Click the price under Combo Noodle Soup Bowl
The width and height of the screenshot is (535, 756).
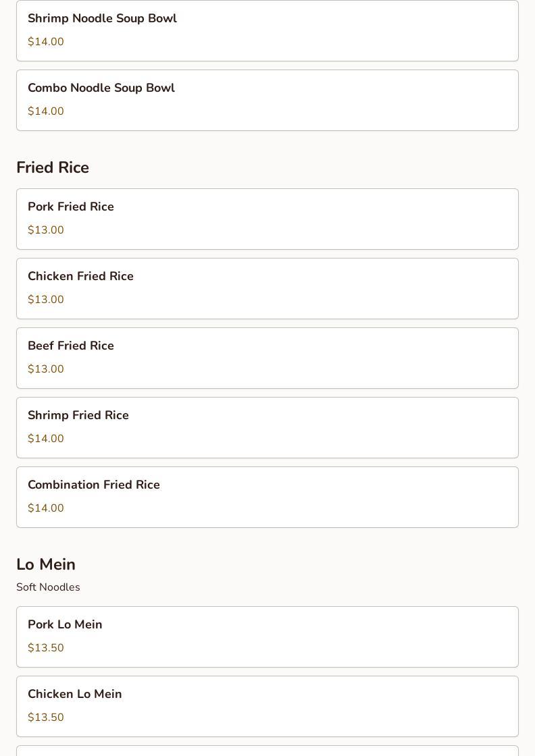(46, 111)
